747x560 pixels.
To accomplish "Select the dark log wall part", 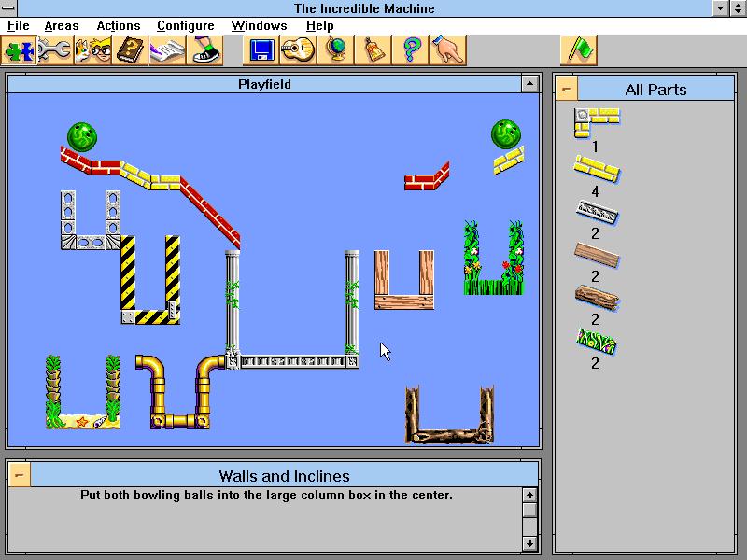I will click(x=597, y=298).
